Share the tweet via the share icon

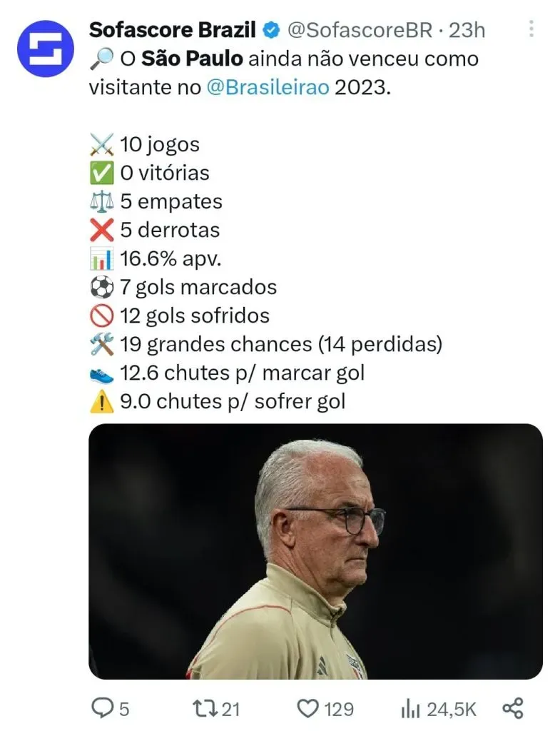pyautogui.click(x=513, y=708)
